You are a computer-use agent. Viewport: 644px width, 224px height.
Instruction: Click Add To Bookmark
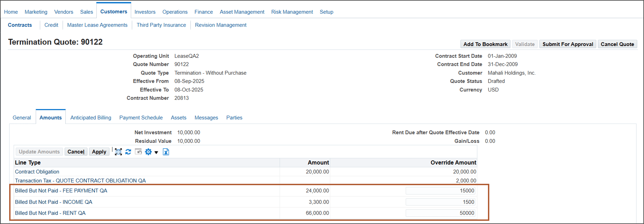485,44
